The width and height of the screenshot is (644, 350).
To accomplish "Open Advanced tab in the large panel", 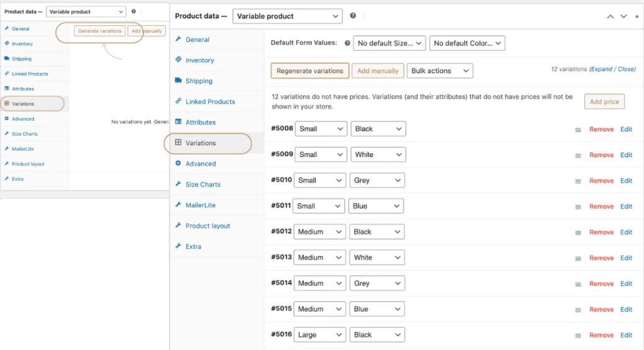I will point(201,164).
